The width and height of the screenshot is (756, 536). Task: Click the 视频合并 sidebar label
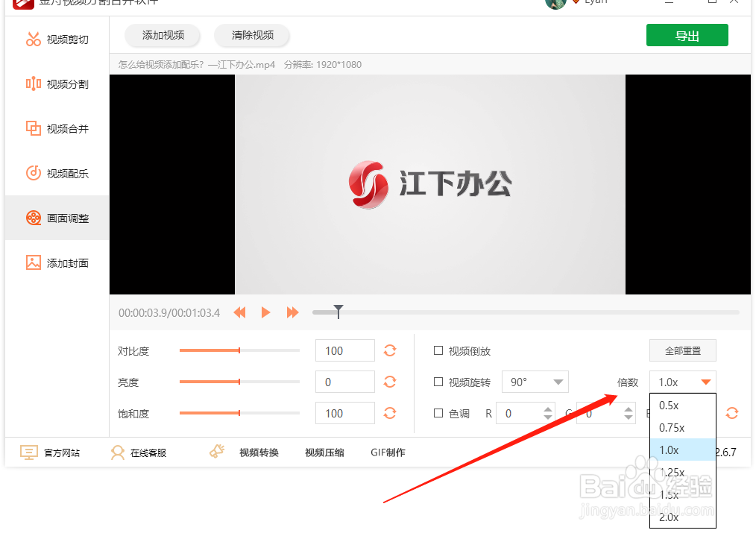(x=68, y=129)
